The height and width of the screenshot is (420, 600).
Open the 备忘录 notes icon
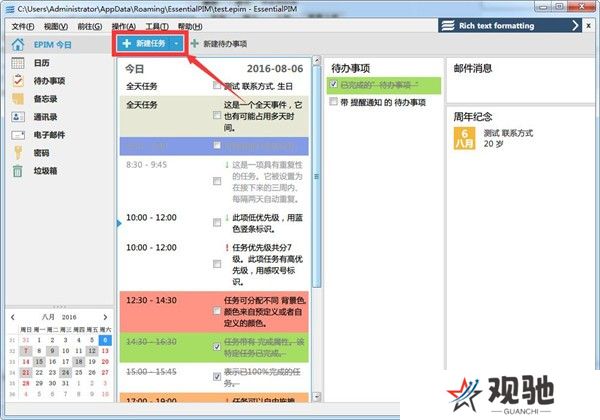pyautogui.click(x=18, y=99)
